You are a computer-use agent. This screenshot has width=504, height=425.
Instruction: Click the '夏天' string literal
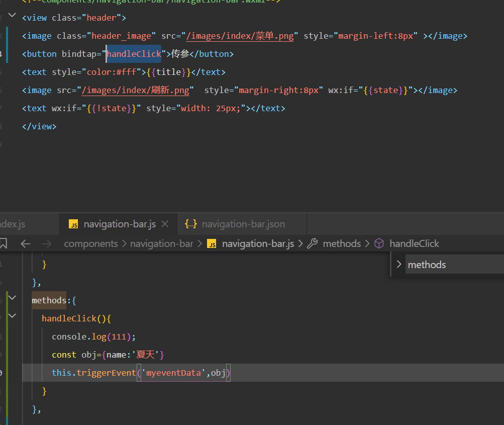145,355
